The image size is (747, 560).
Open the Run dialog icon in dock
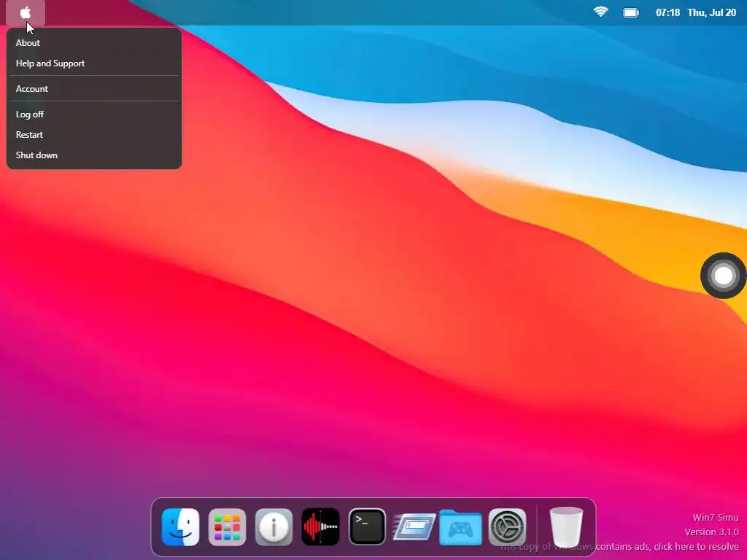coord(414,527)
